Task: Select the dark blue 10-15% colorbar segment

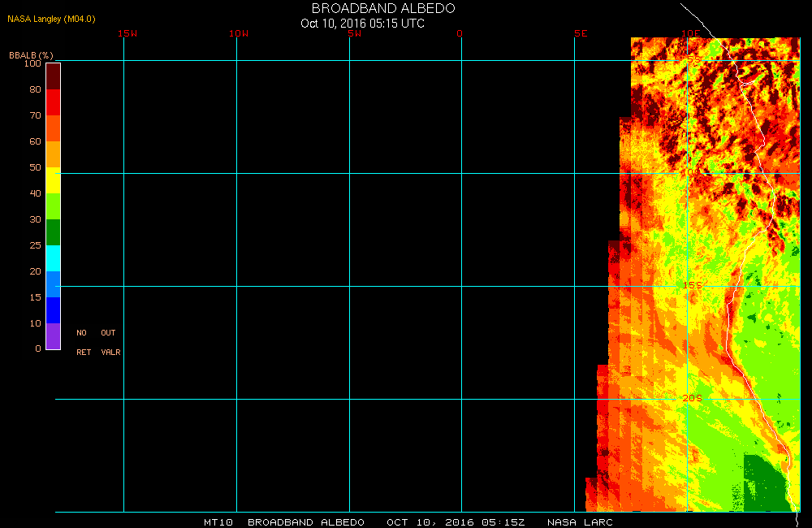Action: [53, 310]
